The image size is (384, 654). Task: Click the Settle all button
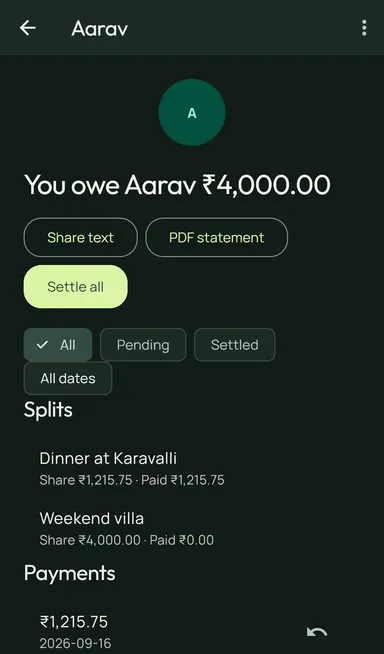click(x=75, y=287)
